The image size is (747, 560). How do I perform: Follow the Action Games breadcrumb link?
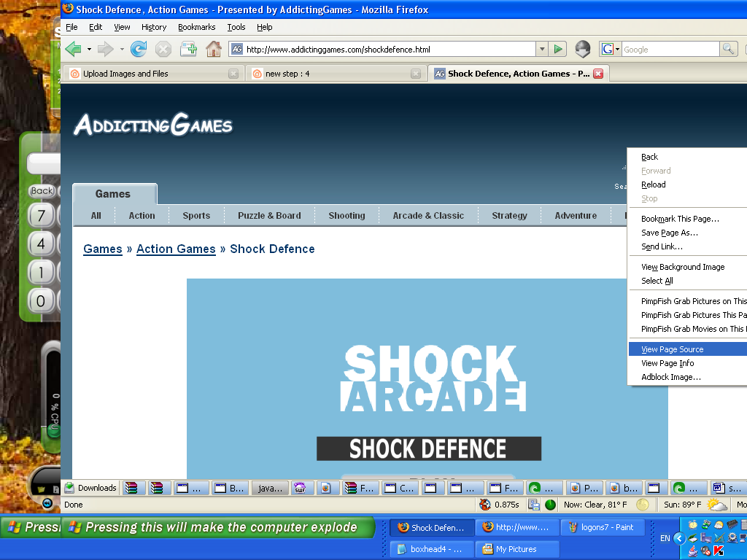click(176, 249)
